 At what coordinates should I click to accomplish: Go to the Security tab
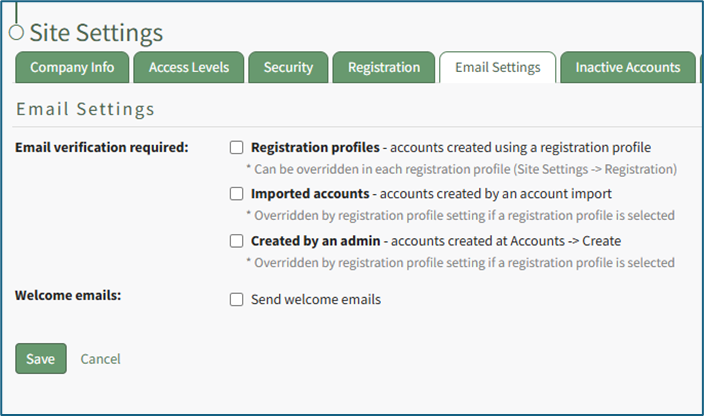(x=288, y=68)
